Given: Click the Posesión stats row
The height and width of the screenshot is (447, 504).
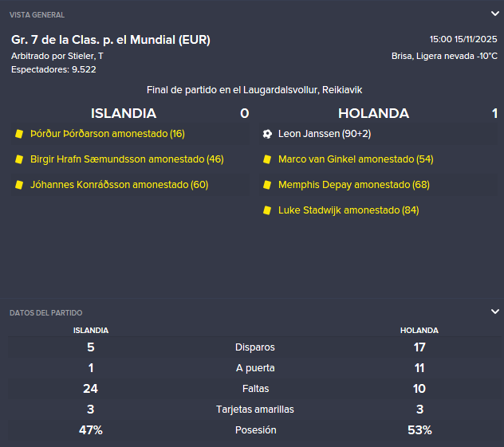Looking at the screenshot, I should 254,430.
